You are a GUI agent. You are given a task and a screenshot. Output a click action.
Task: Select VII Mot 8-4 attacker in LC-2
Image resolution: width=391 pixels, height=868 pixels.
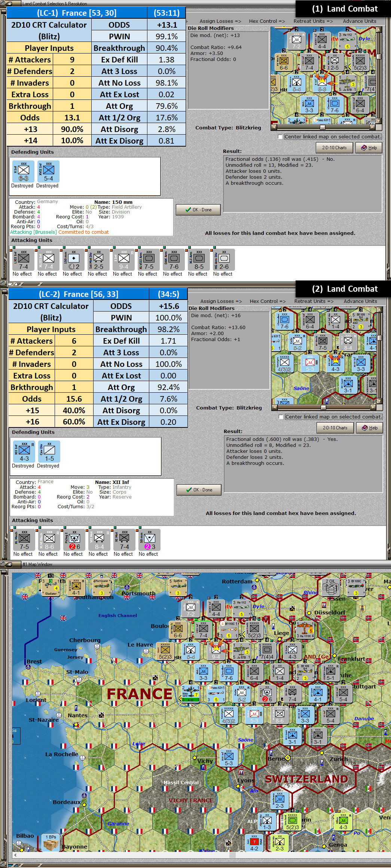tap(99, 539)
